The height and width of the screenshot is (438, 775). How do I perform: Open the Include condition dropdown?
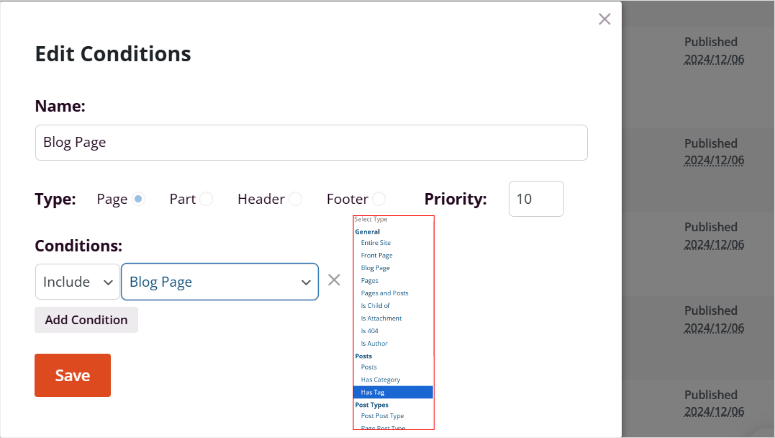click(x=78, y=282)
